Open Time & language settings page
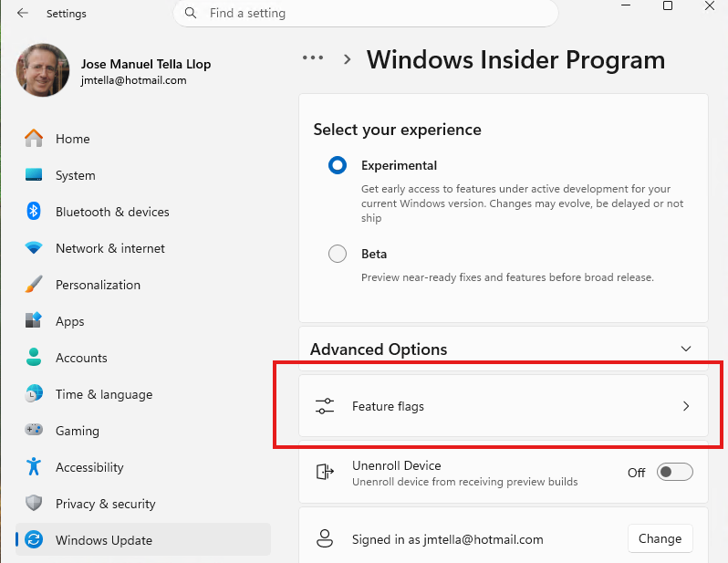This screenshot has width=728, height=563. point(103,394)
